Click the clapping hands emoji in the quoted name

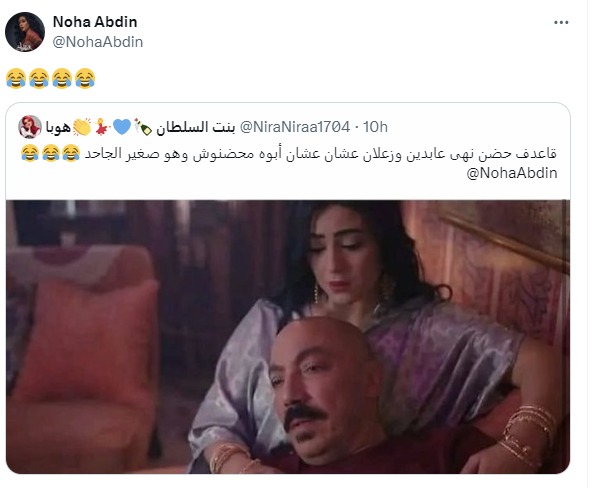point(82,127)
